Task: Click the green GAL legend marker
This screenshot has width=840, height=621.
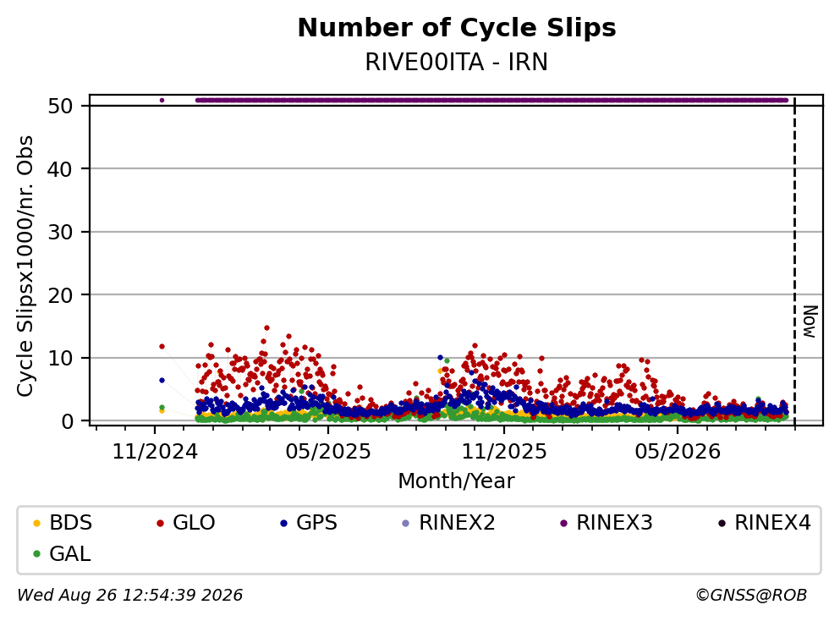Action: tap(37, 554)
